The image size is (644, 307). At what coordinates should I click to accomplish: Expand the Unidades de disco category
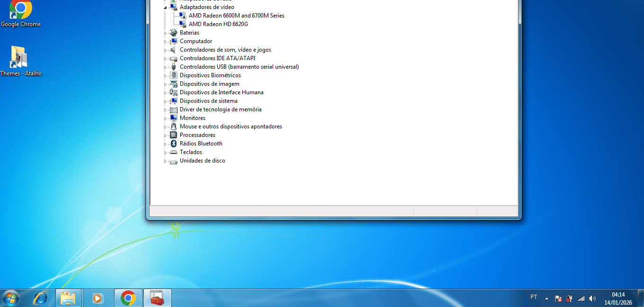(x=166, y=161)
